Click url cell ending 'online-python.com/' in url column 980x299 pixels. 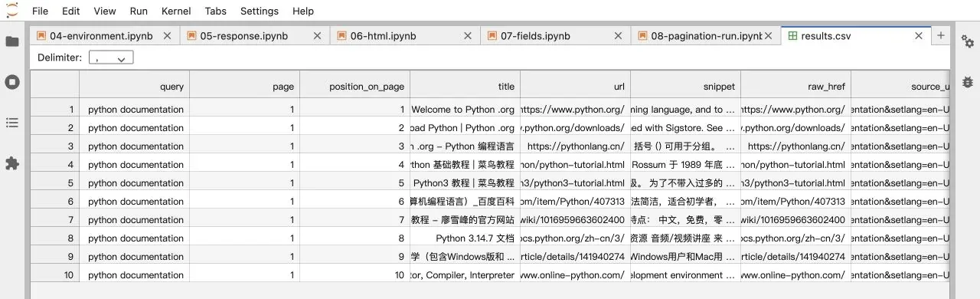tap(576, 275)
